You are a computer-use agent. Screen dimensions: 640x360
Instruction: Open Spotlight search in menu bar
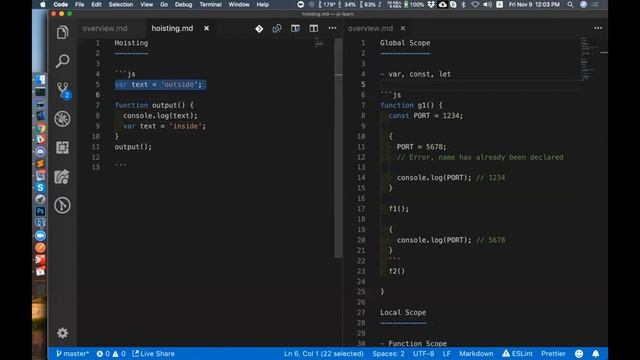570,4
